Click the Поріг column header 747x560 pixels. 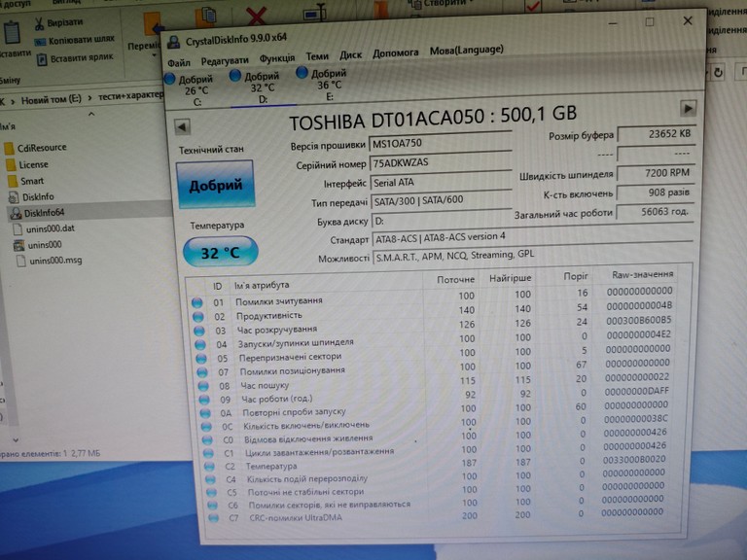click(x=576, y=276)
